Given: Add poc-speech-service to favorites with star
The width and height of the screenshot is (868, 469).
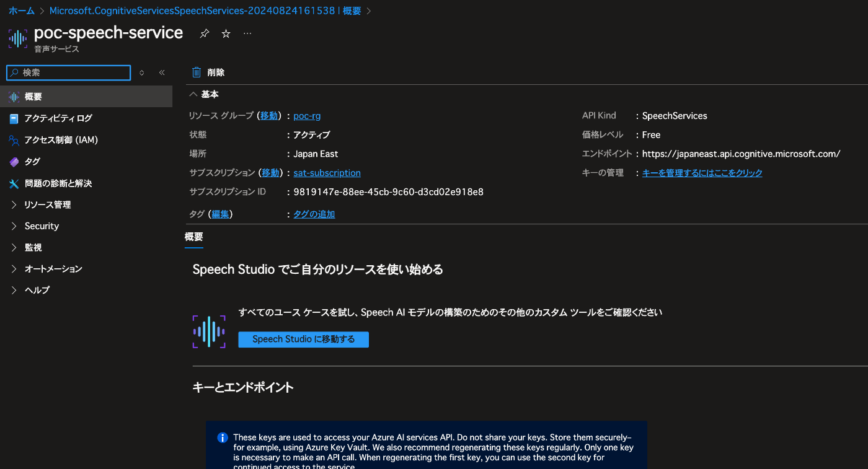Looking at the screenshot, I should pos(226,34).
